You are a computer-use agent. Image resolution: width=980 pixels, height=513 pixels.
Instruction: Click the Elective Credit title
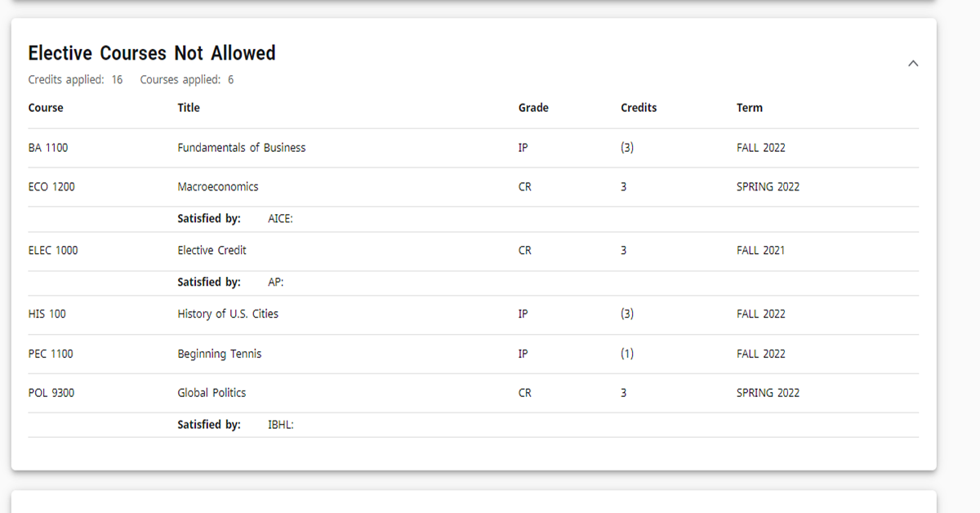pos(212,251)
